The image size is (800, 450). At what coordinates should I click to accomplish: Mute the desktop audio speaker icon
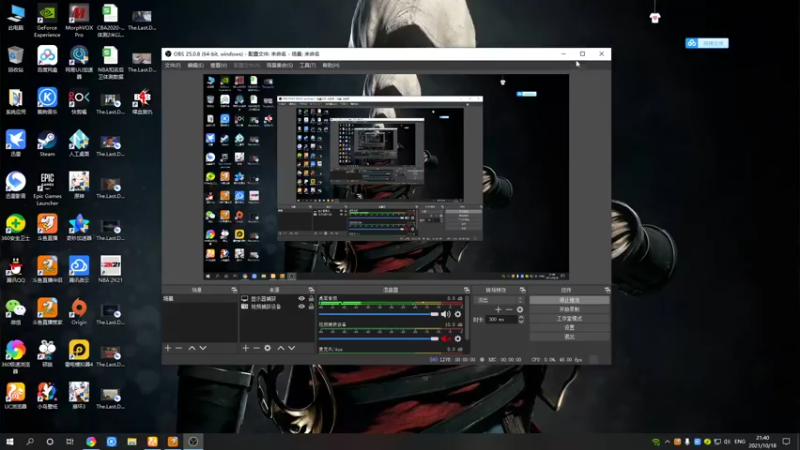pos(445,314)
